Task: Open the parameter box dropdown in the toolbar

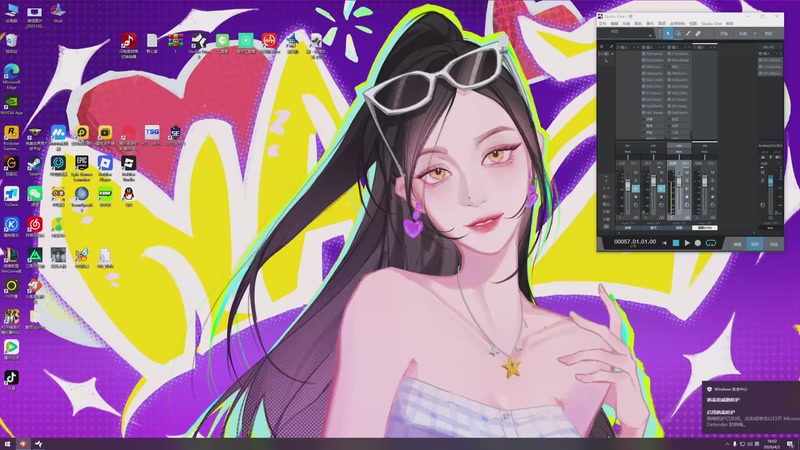Action: click(650, 36)
